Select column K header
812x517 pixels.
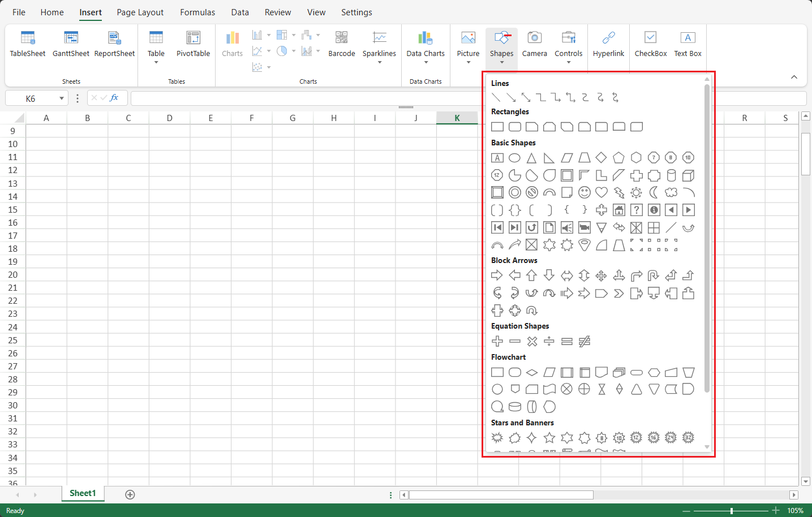click(457, 118)
